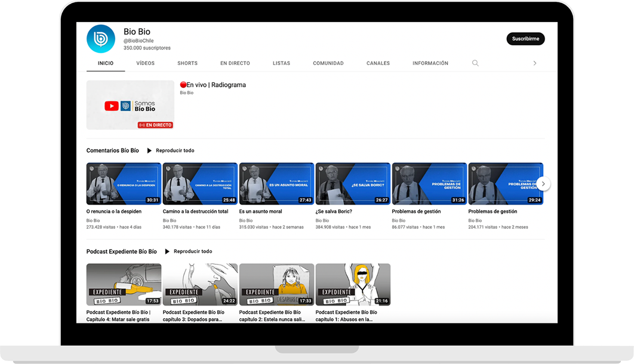Click the Bio Bio channel avatar logo
634x364 pixels.
(x=101, y=39)
